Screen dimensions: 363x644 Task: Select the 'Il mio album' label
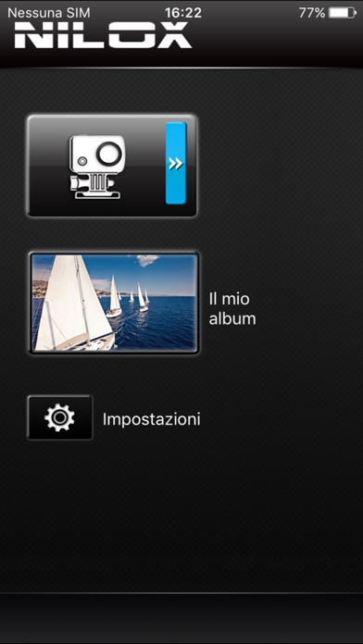[232, 309]
